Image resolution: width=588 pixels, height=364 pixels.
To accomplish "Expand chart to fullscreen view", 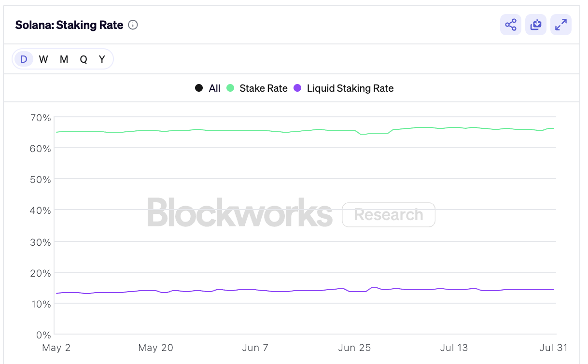I will click(x=560, y=25).
